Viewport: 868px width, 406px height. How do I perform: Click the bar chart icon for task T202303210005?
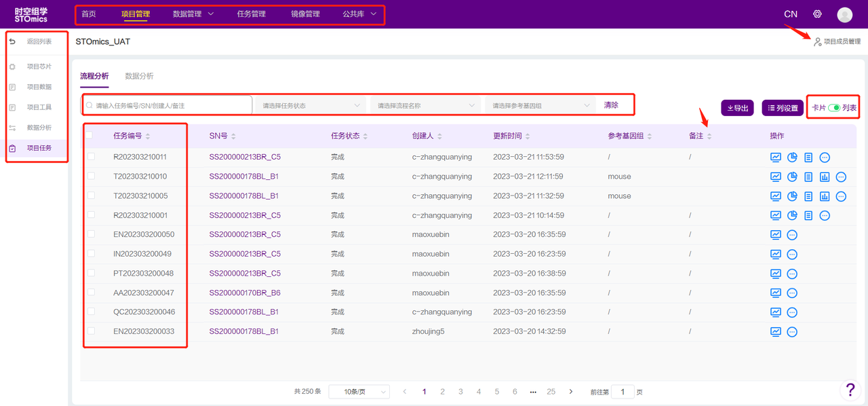pyautogui.click(x=825, y=196)
